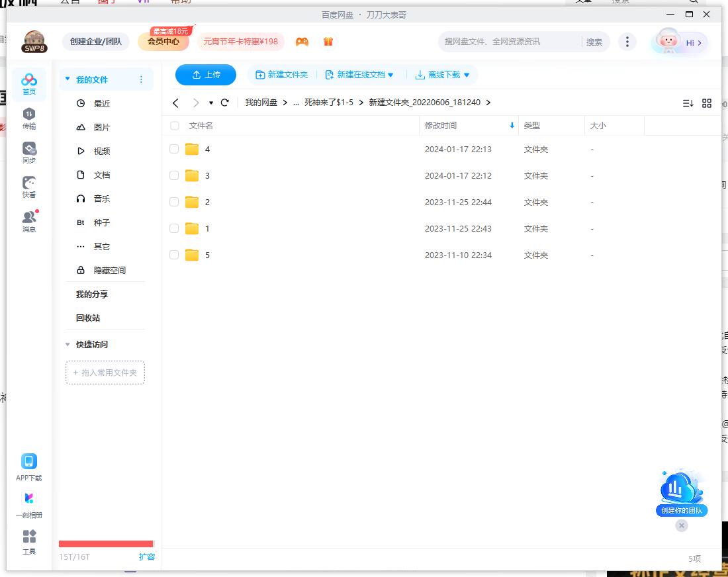Check the box for folder 2
The width and height of the screenshot is (728, 577).
coord(174,202)
